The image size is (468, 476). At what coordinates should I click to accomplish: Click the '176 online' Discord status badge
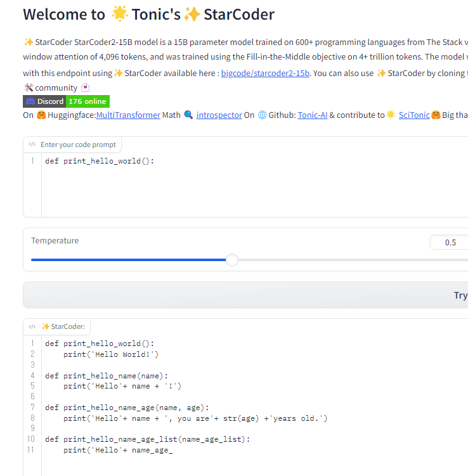point(88,101)
